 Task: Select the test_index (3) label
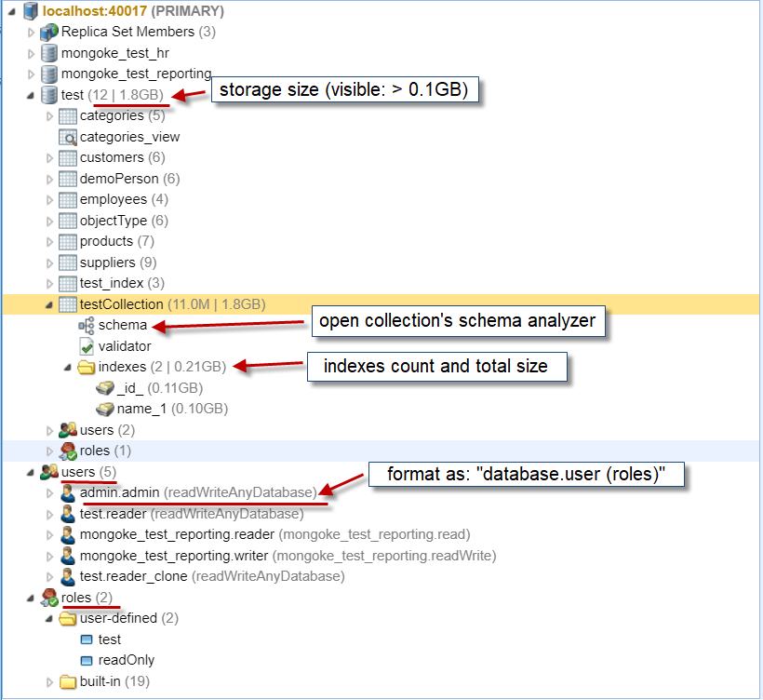click(x=122, y=283)
